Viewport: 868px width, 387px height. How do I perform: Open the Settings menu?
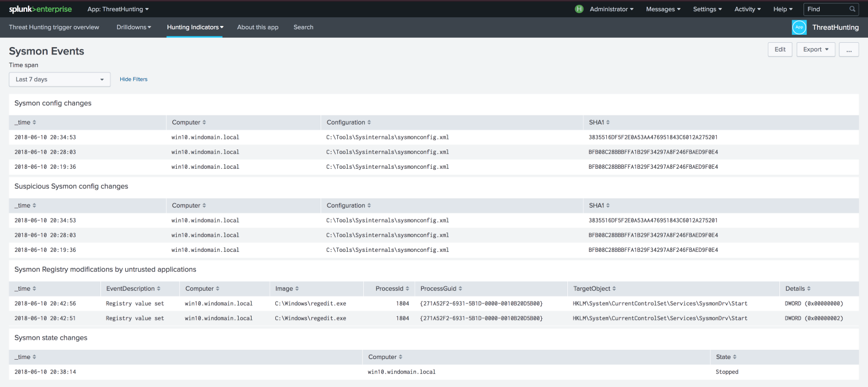707,9
